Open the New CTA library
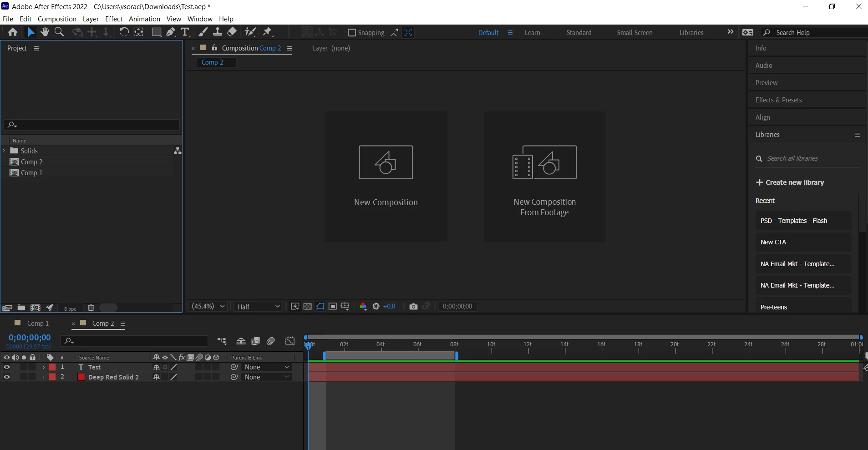The width and height of the screenshot is (868, 450). [x=803, y=242]
